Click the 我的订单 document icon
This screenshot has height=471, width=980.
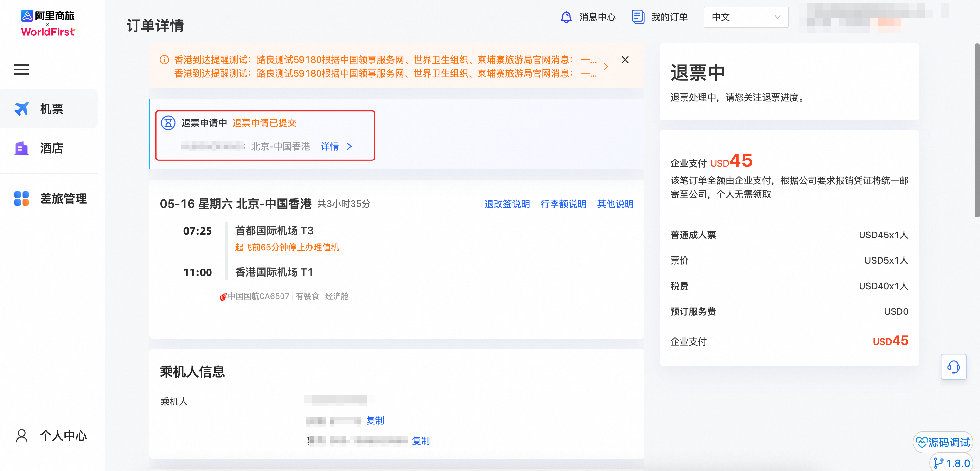[x=638, y=17]
